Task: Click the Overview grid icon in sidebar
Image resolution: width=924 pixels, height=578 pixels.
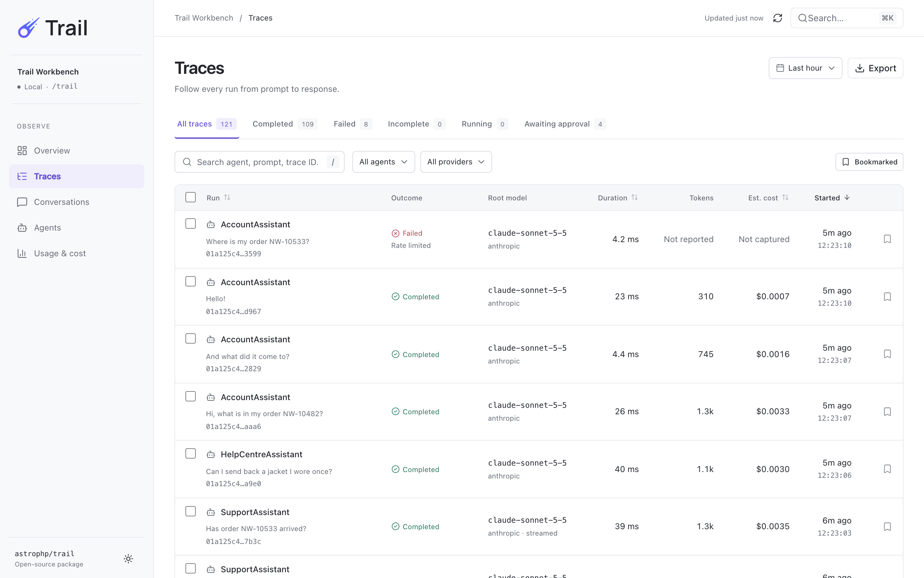Action: (22, 151)
